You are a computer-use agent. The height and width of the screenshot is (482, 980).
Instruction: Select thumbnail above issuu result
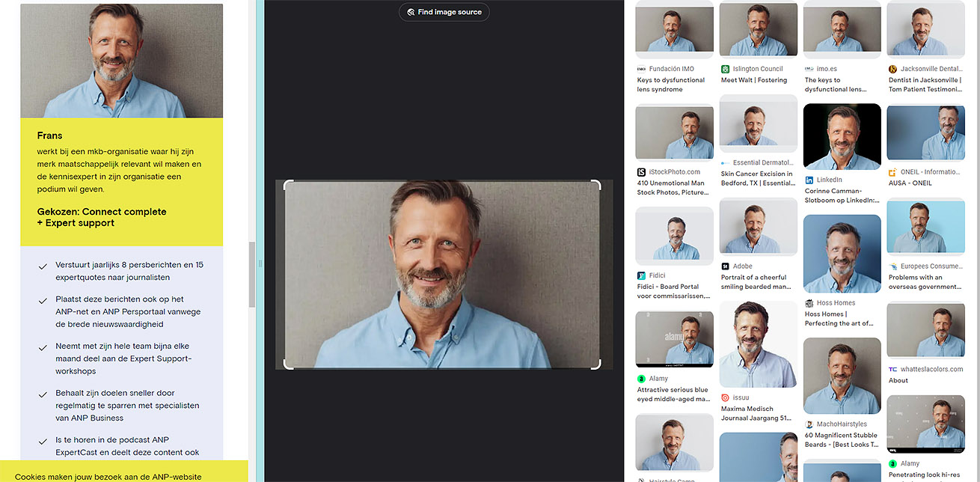[x=758, y=344]
